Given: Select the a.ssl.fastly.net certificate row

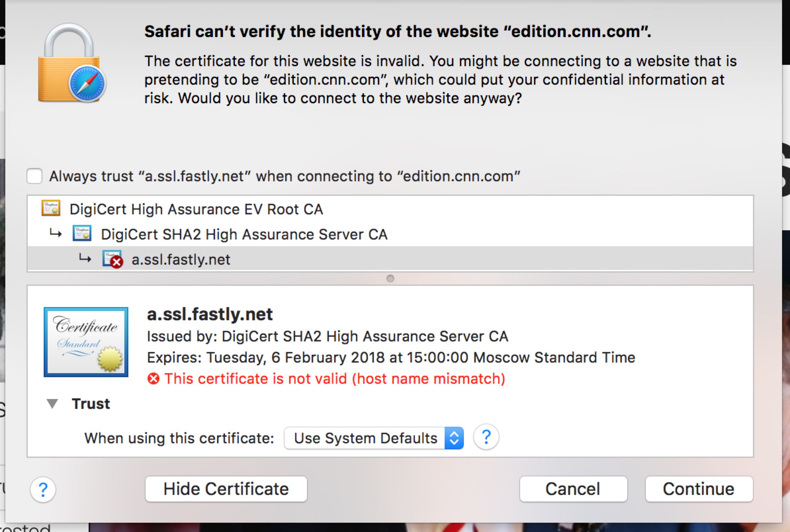Looking at the screenshot, I should [x=390, y=259].
